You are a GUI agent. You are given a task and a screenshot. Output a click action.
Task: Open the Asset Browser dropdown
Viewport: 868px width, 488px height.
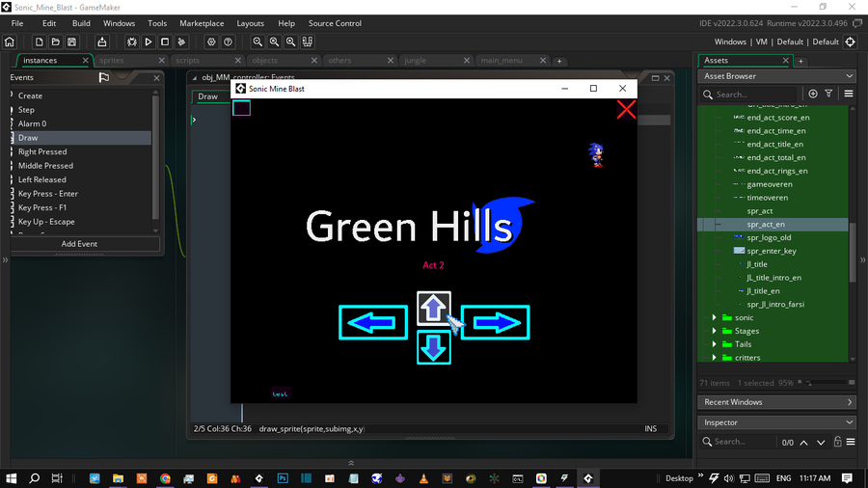[x=777, y=76]
